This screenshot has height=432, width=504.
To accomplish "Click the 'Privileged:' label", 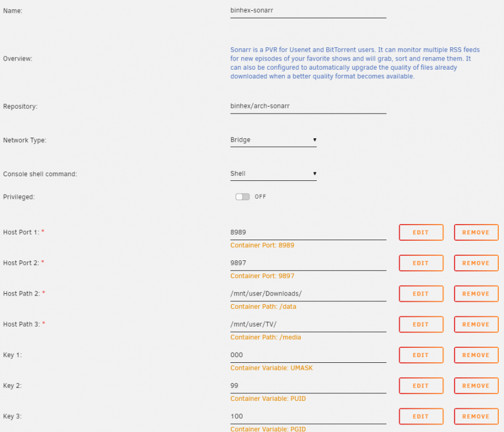I will point(18,197).
